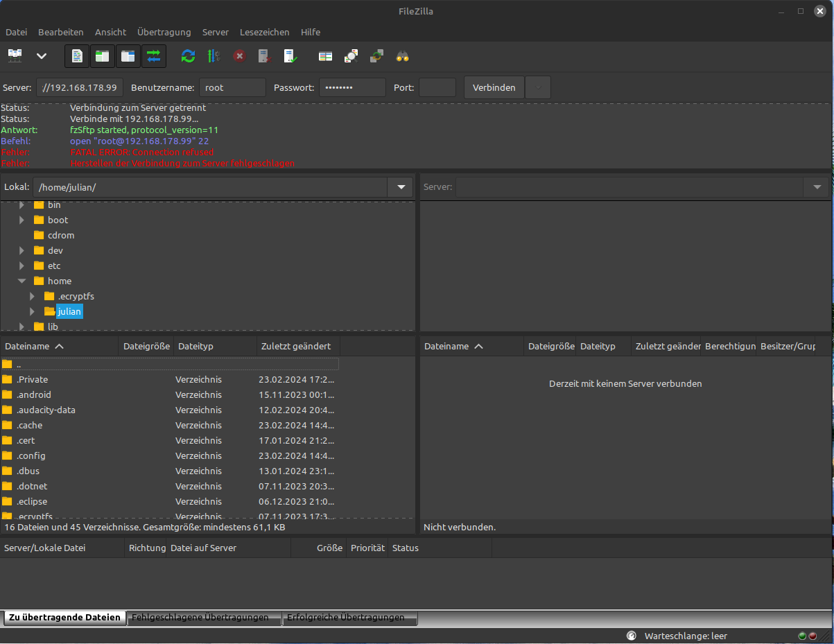Toggle the message log display

click(77, 56)
